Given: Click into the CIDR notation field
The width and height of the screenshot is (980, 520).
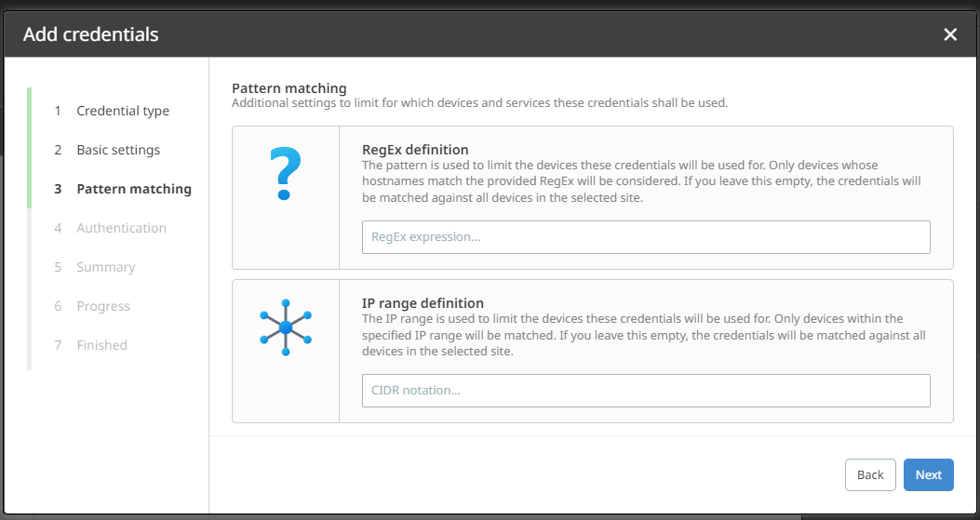Looking at the screenshot, I should (646, 391).
